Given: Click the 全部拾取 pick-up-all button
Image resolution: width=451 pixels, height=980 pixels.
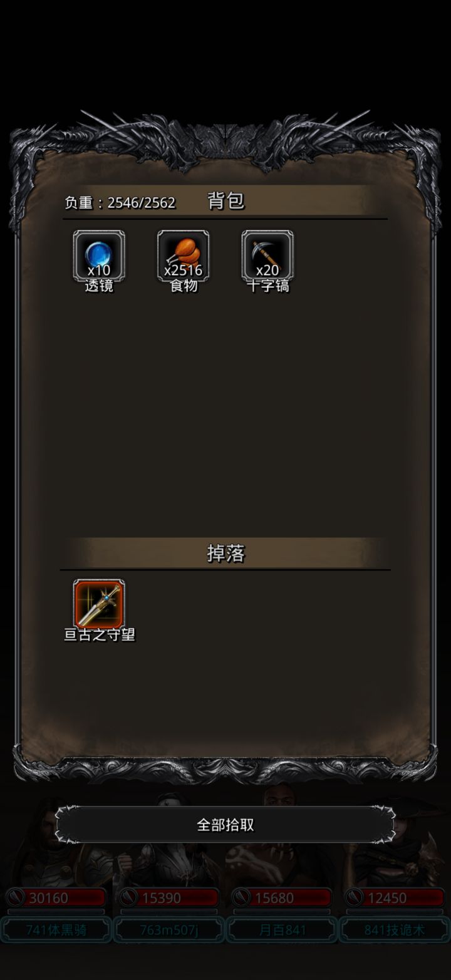Looking at the screenshot, I should 225,824.
